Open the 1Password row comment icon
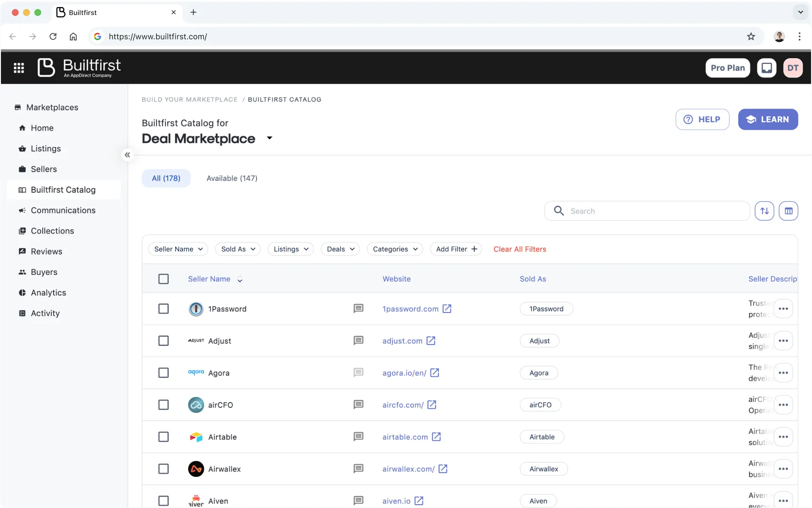Screen dimensions: 812x508 click(x=359, y=309)
